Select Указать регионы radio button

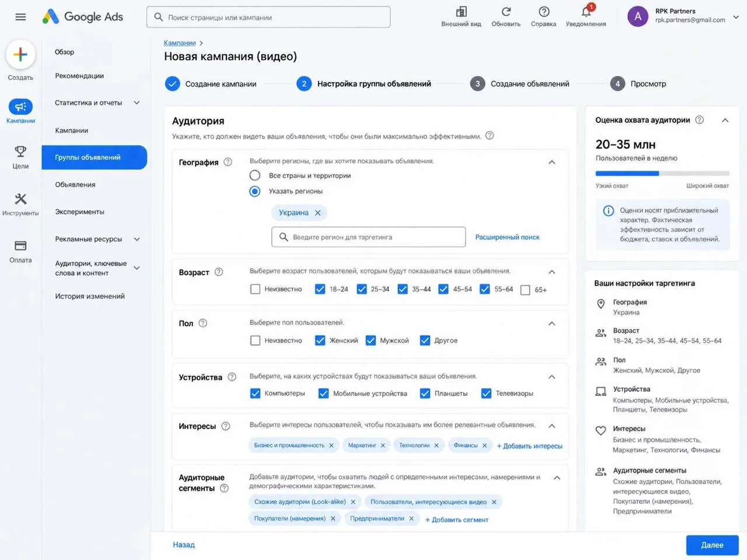coord(255,191)
